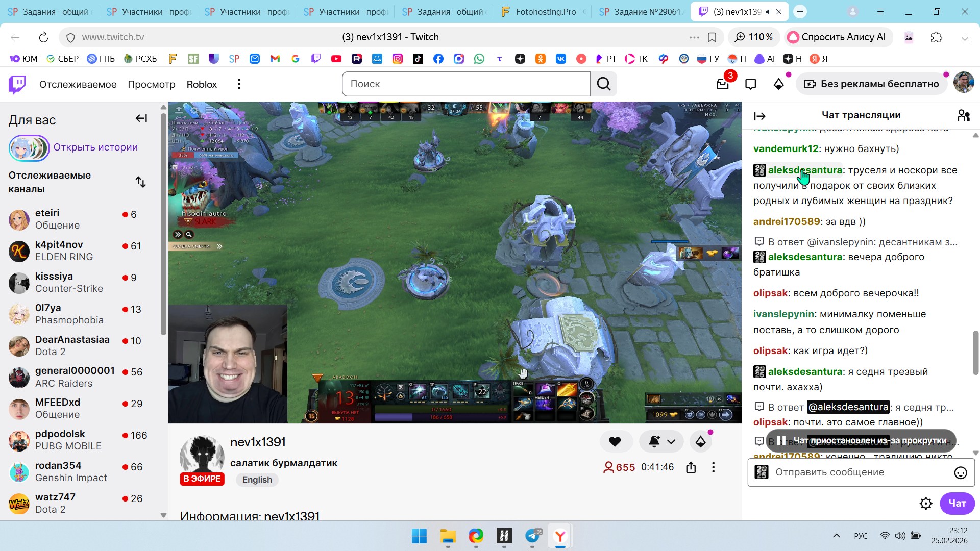This screenshot has width=980, height=551.
Task: Open the three-dot navigation menu
Action: pos(239,84)
